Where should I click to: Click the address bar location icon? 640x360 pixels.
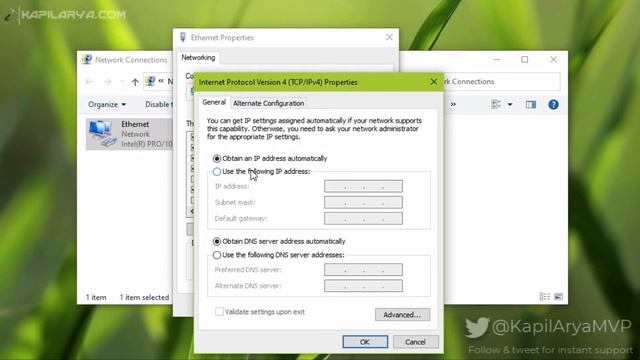pos(150,81)
